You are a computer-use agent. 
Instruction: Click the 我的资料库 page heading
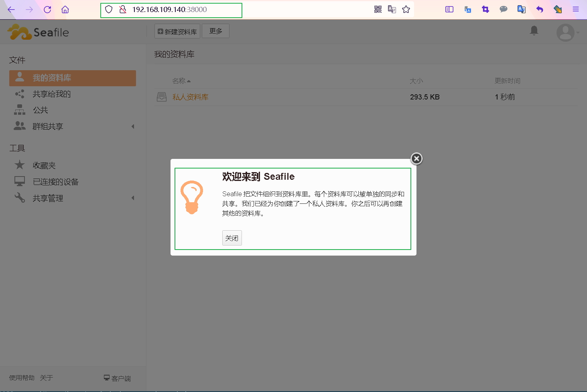pos(175,54)
